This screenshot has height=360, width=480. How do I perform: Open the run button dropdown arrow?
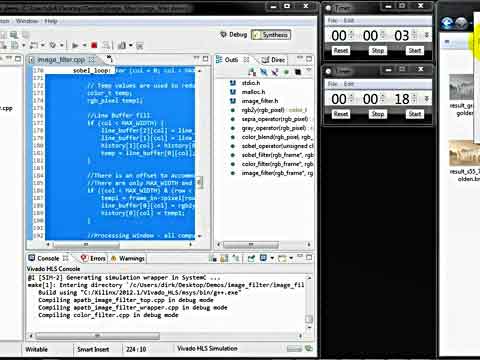84,45
